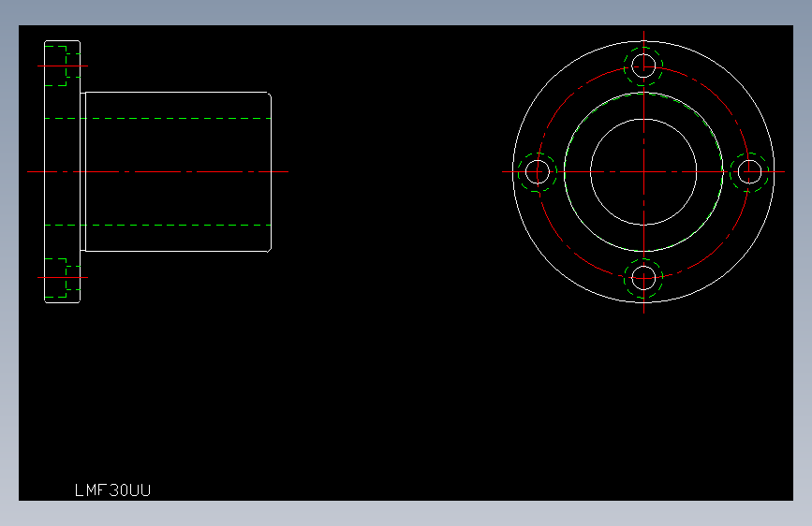The image size is (812, 526).
Task: Select the LMF30UU part label text
Action: click(x=113, y=490)
